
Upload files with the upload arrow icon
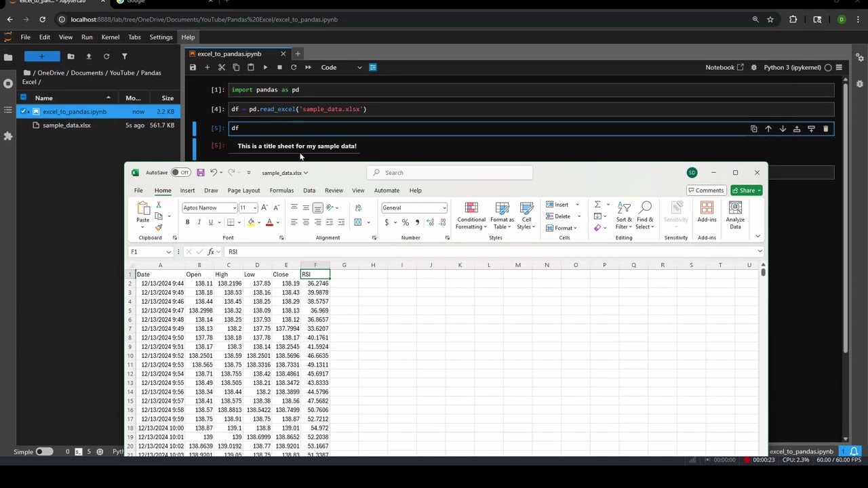tap(88, 56)
